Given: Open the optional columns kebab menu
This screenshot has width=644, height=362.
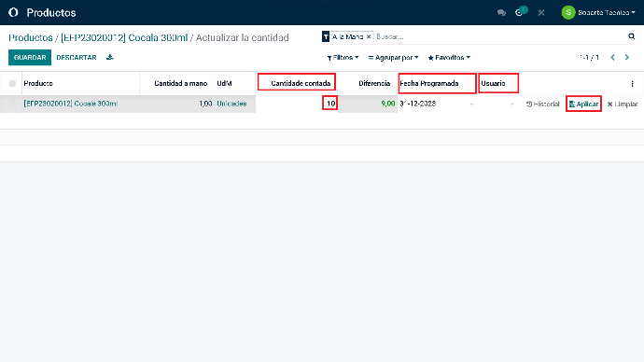Looking at the screenshot, I should [632, 84].
